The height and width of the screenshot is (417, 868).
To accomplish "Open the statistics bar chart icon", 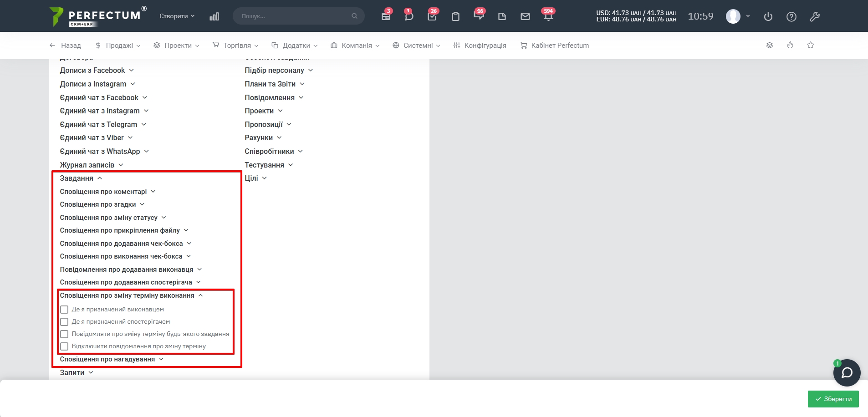I will click(x=214, y=16).
